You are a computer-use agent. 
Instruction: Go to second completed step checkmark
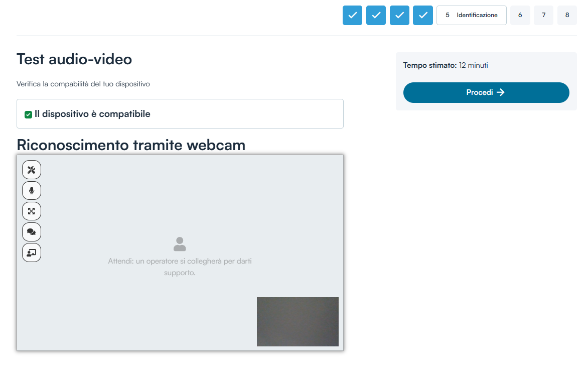pos(376,15)
